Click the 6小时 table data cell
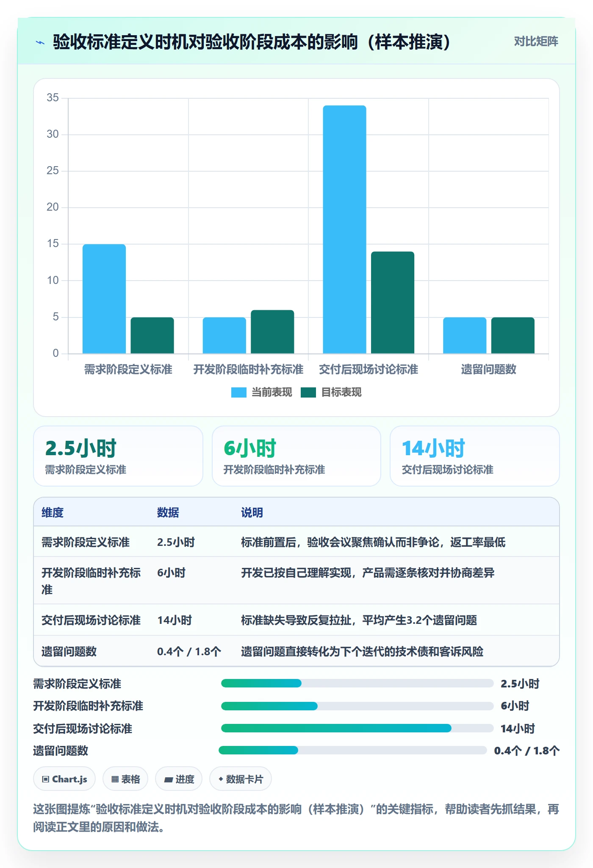Screen dimensions: 593x868 (172, 573)
